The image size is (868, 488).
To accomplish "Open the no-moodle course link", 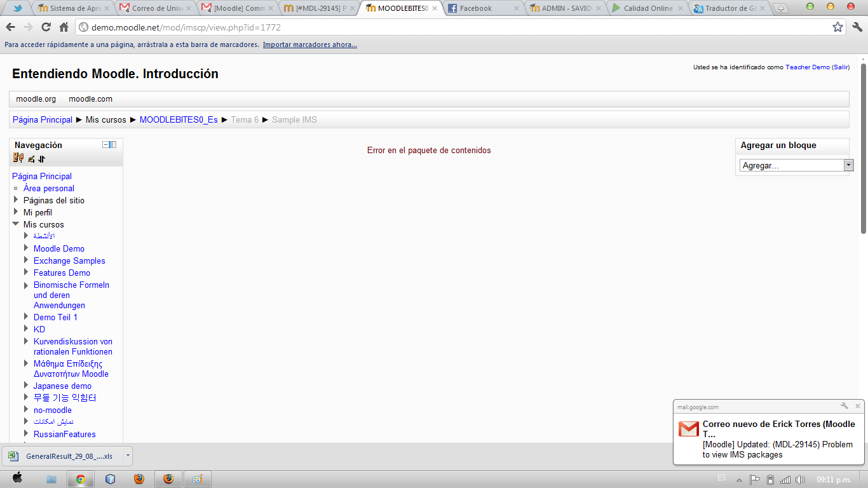I will pyautogui.click(x=53, y=410).
